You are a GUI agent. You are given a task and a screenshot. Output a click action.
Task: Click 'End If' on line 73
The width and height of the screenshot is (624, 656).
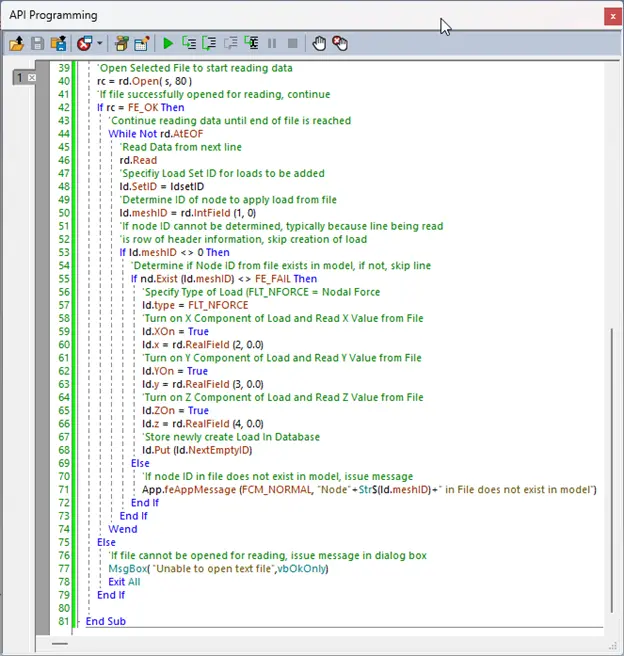133,516
